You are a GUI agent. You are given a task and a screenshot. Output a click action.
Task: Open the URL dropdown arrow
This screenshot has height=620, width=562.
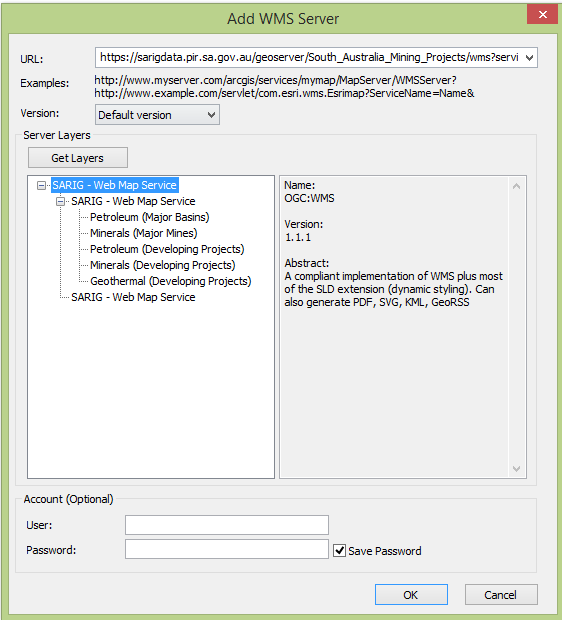tap(530, 58)
